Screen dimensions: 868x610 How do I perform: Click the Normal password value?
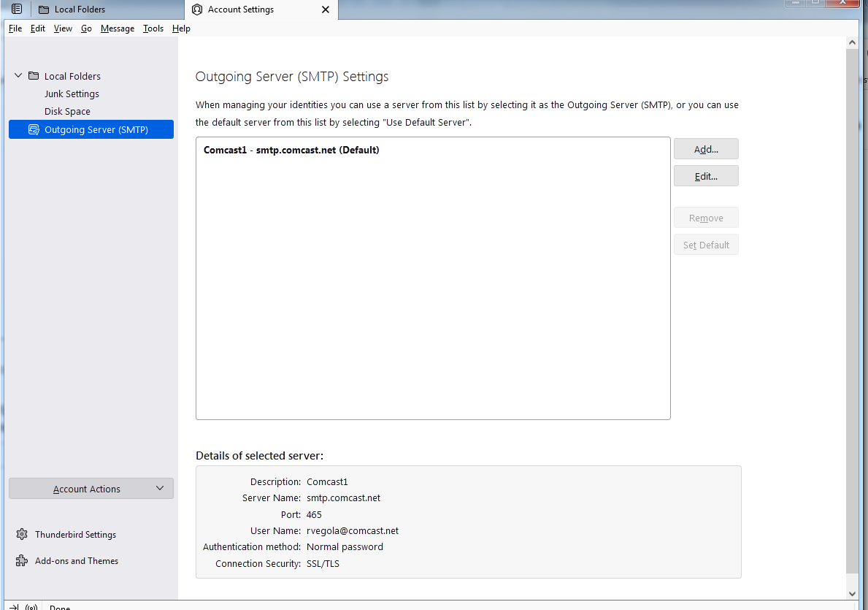coord(345,547)
